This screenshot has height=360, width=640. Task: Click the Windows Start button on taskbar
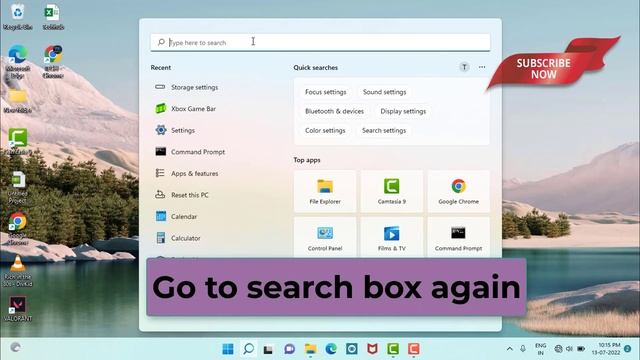coord(228,349)
